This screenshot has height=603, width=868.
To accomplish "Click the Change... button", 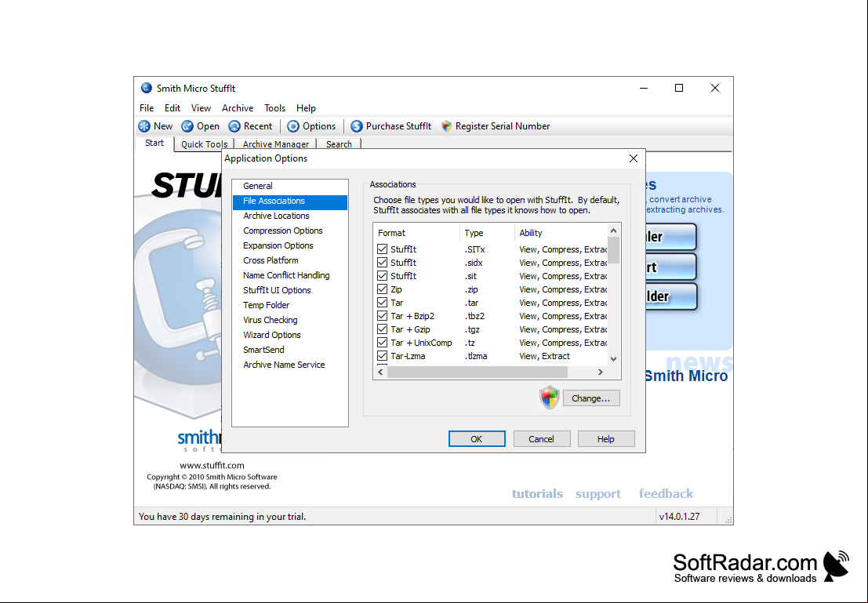I will pyautogui.click(x=590, y=398).
